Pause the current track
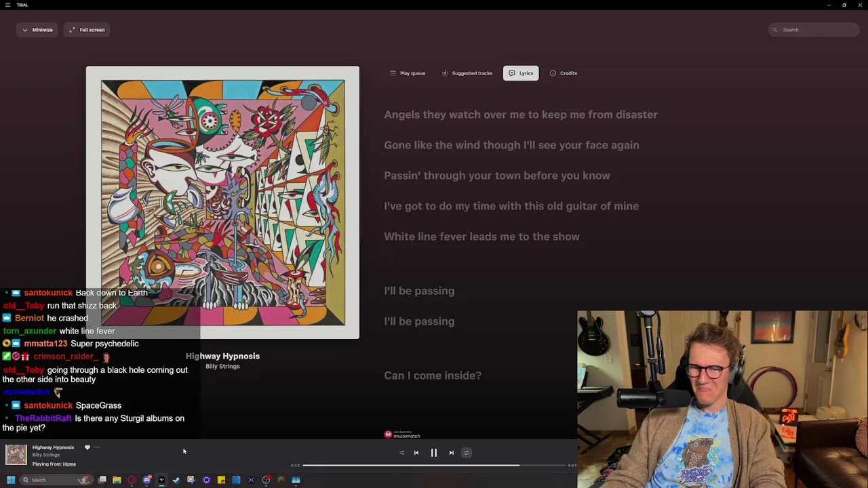The image size is (868, 488). click(434, 453)
